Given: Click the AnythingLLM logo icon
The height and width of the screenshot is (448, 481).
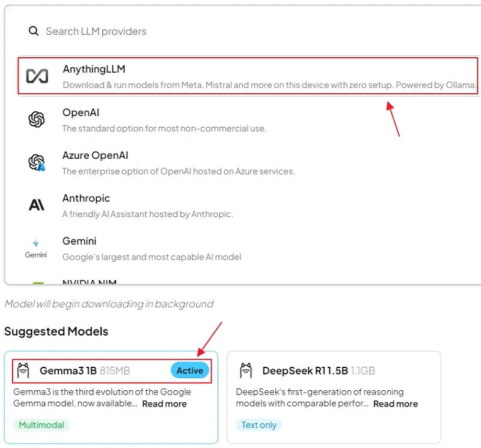Looking at the screenshot, I should (37, 76).
